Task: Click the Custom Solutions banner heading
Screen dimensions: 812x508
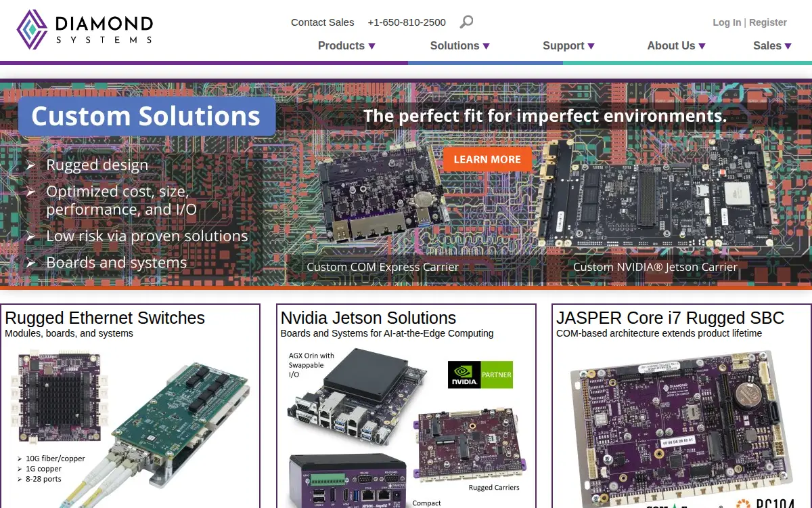Action: tap(146, 116)
